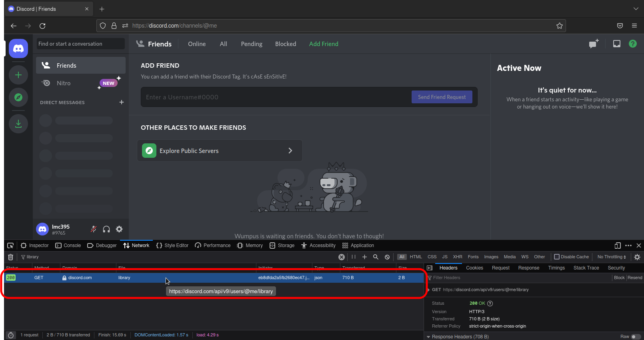644x340 pixels.
Task: Filter requests by All types
Action: click(402, 257)
